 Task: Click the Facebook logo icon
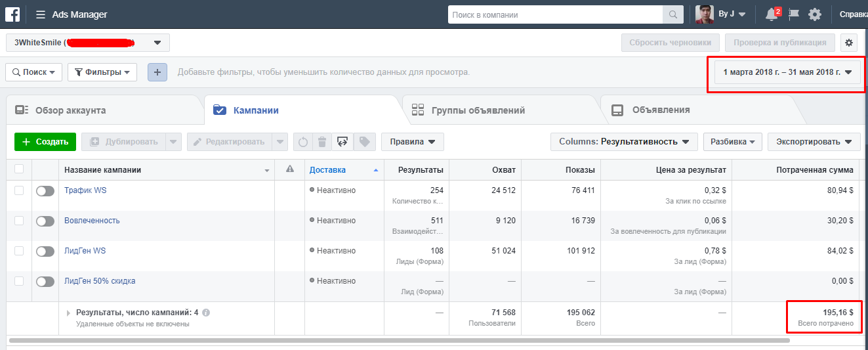12,14
